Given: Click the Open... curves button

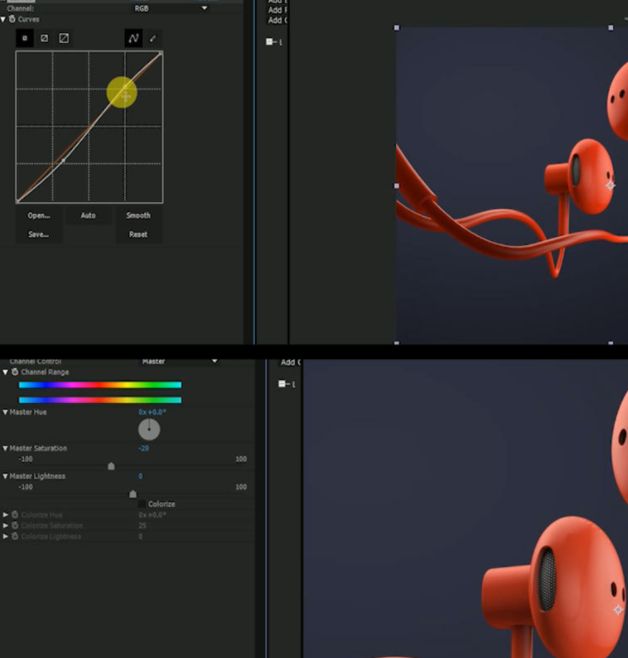Looking at the screenshot, I should (x=39, y=215).
